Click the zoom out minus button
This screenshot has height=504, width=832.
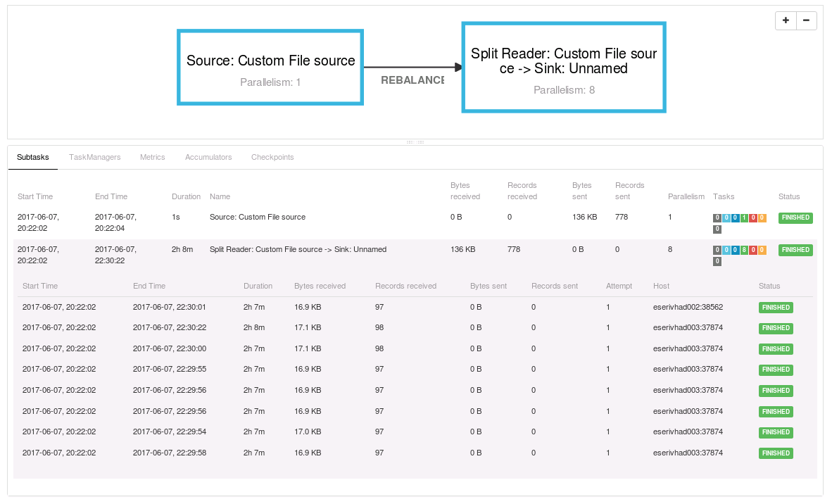(x=806, y=20)
